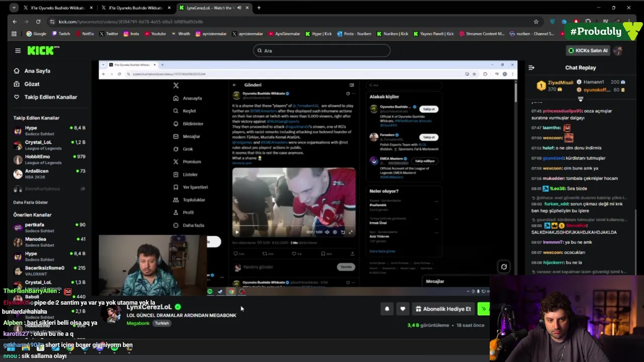Open recommended channel BeceriksizRome0
The height and width of the screenshot is (362, 644).
click(x=49, y=270)
